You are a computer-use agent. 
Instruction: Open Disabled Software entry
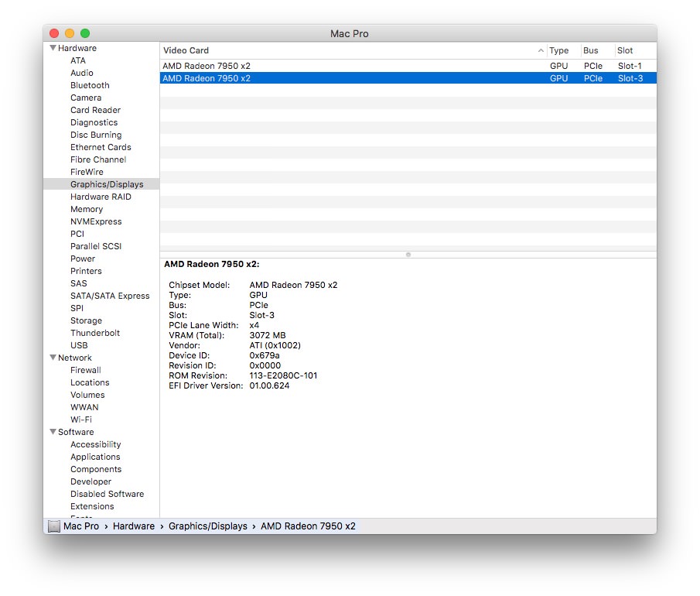tap(108, 494)
